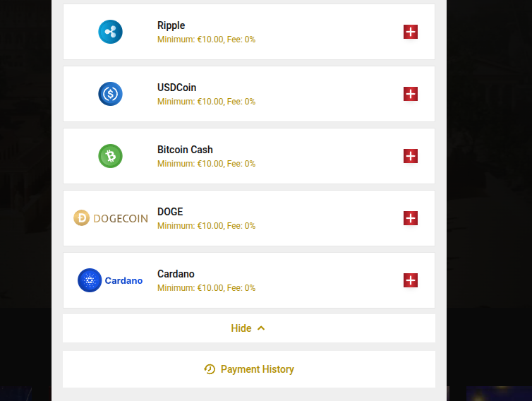This screenshot has width=532, height=401.
Task: Select the Cardano payment method title
Action: [176, 274]
